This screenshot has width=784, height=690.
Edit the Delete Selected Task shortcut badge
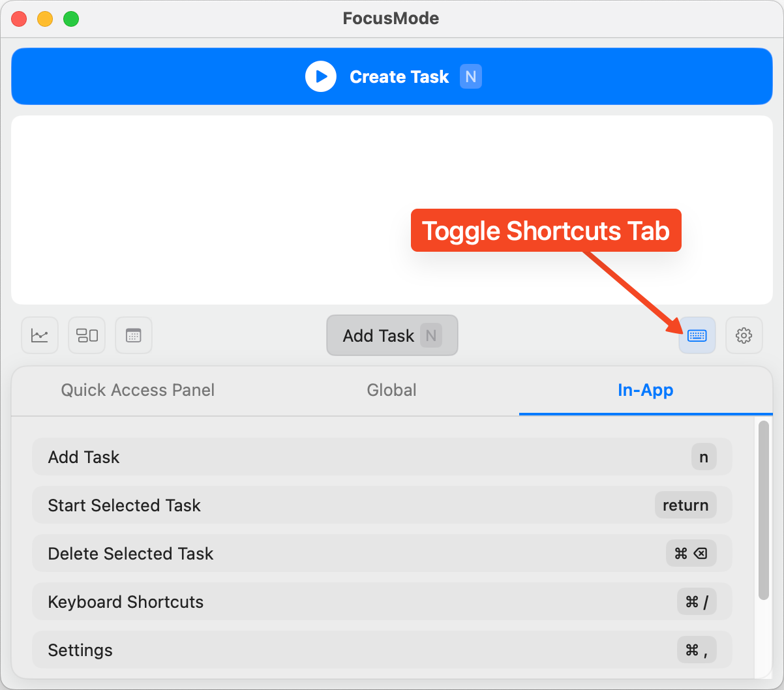click(x=691, y=554)
